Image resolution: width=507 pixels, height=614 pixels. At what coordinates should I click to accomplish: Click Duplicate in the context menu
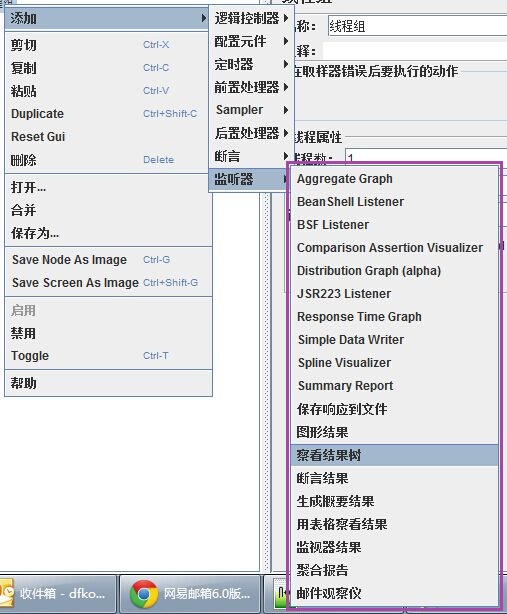point(108,114)
